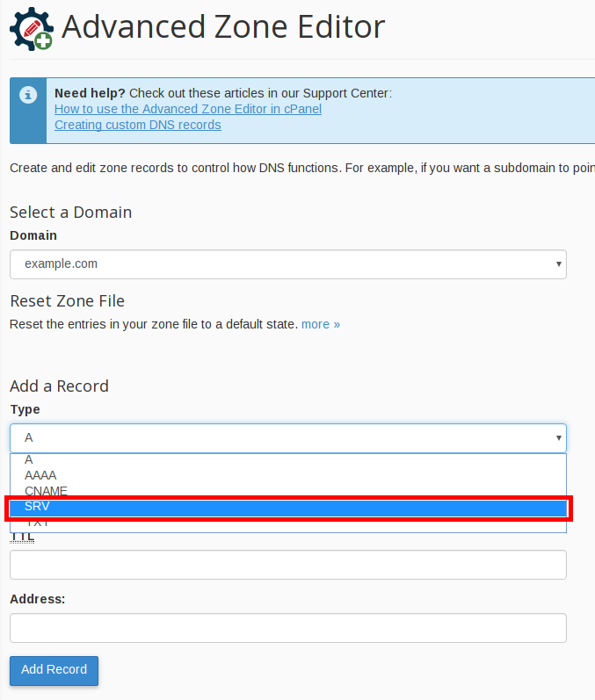Click the Advanced Zone Editor gear icon

click(x=30, y=28)
